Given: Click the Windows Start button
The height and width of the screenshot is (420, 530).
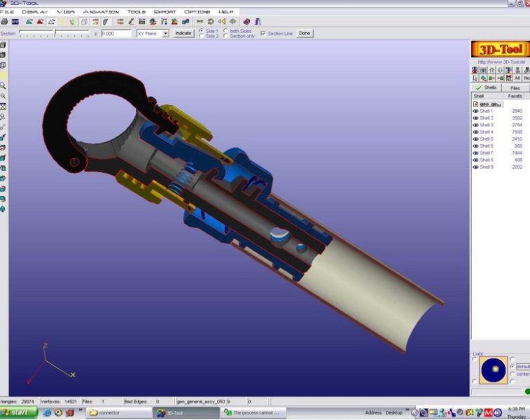Looking at the screenshot, I should tap(17, 413).
